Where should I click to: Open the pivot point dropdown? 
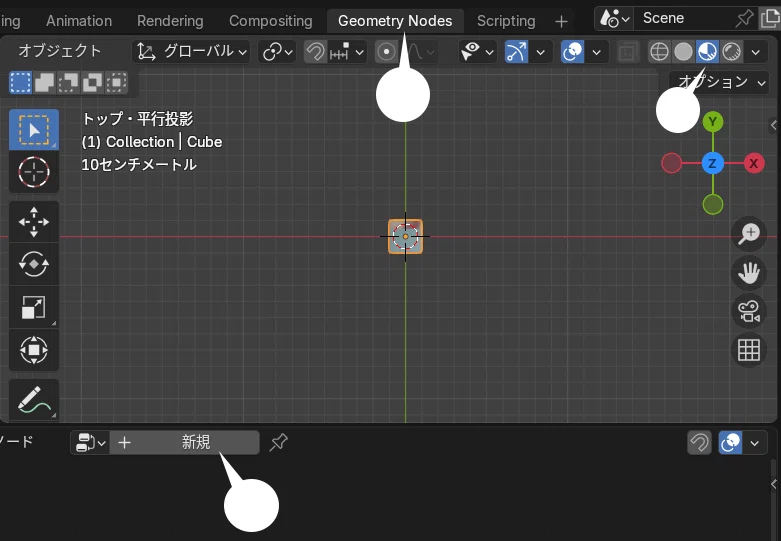coord(277,51)
